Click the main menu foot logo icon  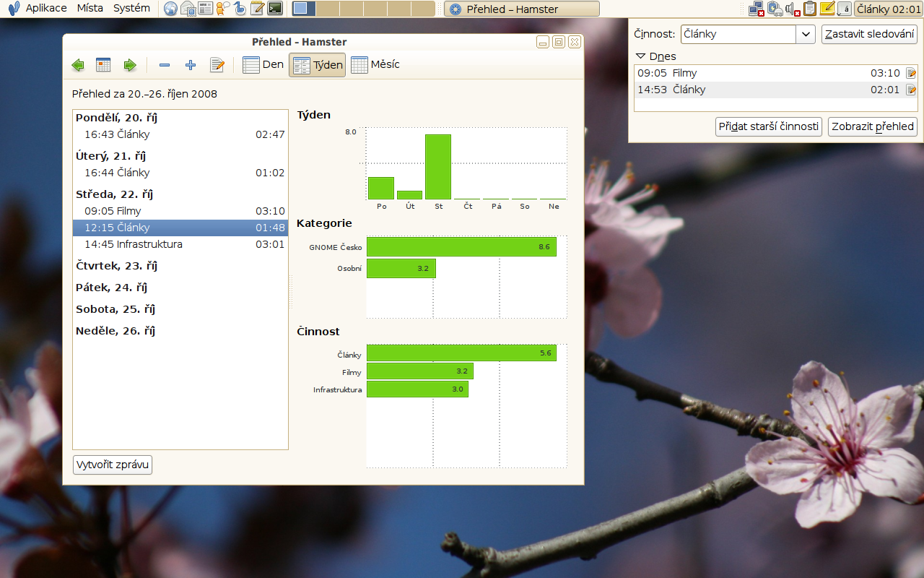point(14,9)
